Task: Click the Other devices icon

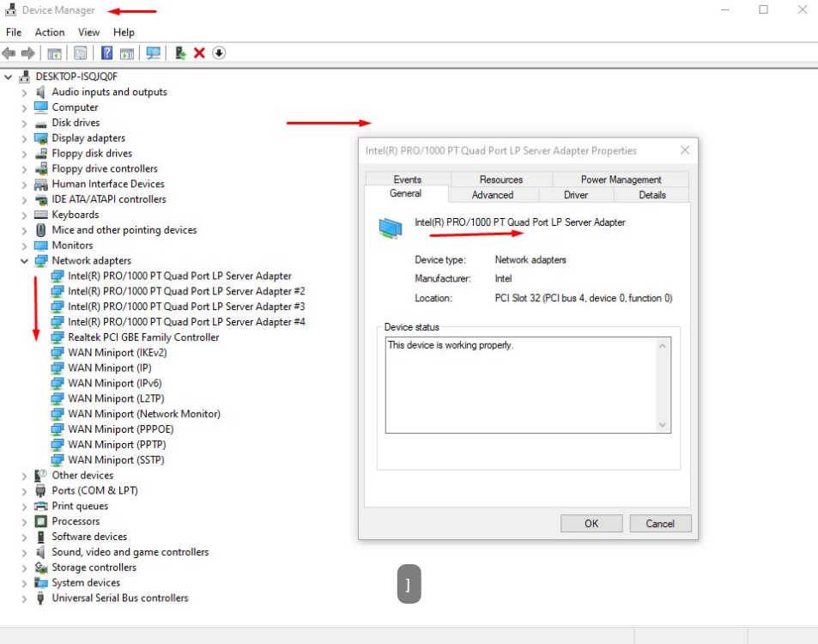Action: 40,476
